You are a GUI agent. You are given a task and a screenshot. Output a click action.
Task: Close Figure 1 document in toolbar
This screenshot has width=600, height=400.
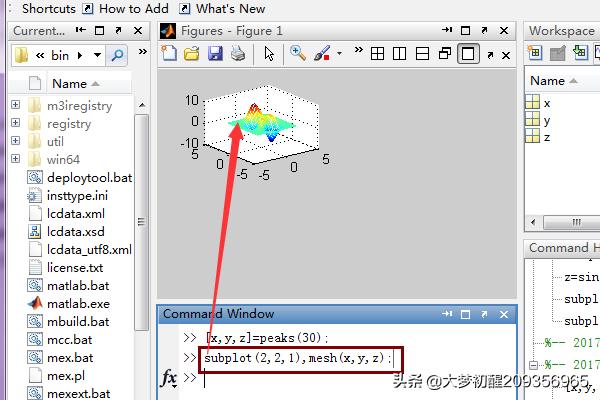point(506,56)
